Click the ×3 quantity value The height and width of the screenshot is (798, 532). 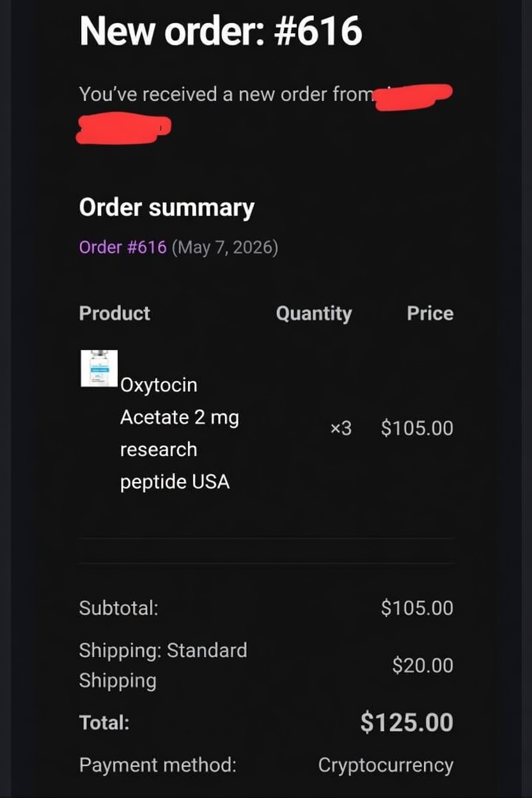341,428
